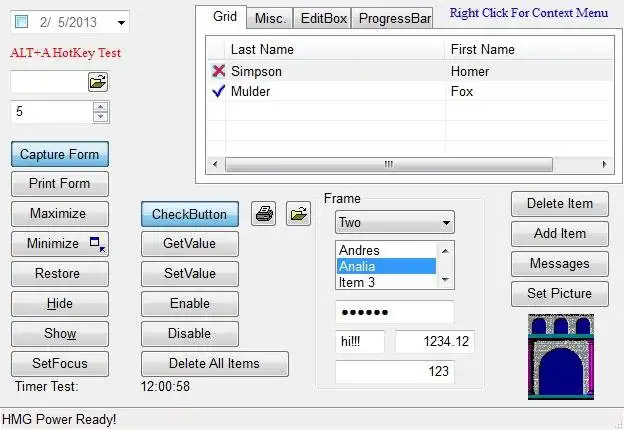The image size is (624, 430).
Task: Open the date picker dropdown arrow
Action: tap(121, 22)
